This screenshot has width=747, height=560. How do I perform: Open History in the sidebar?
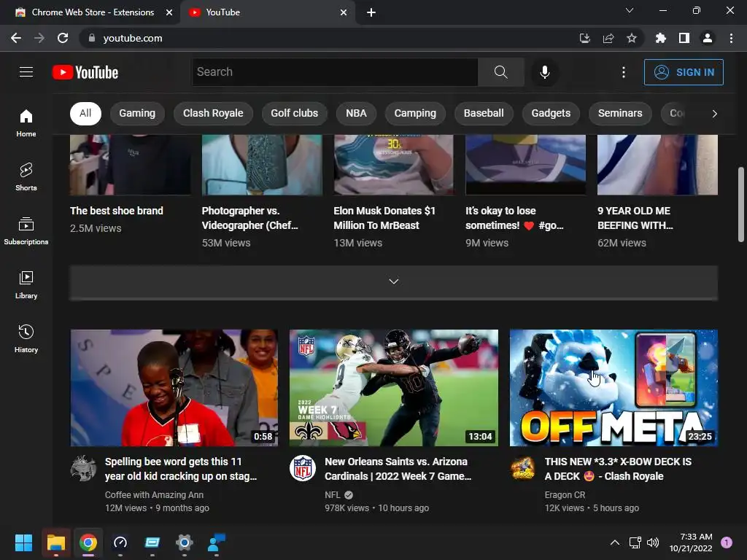[26, 338]
